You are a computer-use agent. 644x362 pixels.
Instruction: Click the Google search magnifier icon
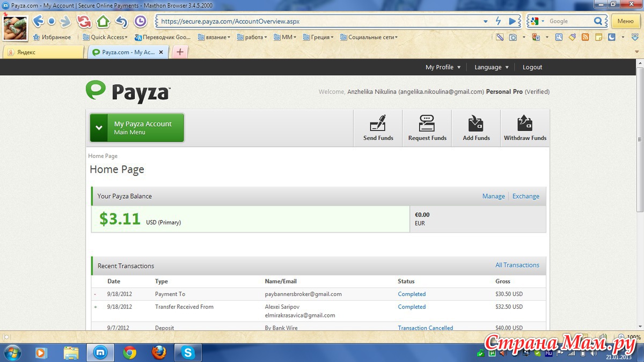[598, 21]
